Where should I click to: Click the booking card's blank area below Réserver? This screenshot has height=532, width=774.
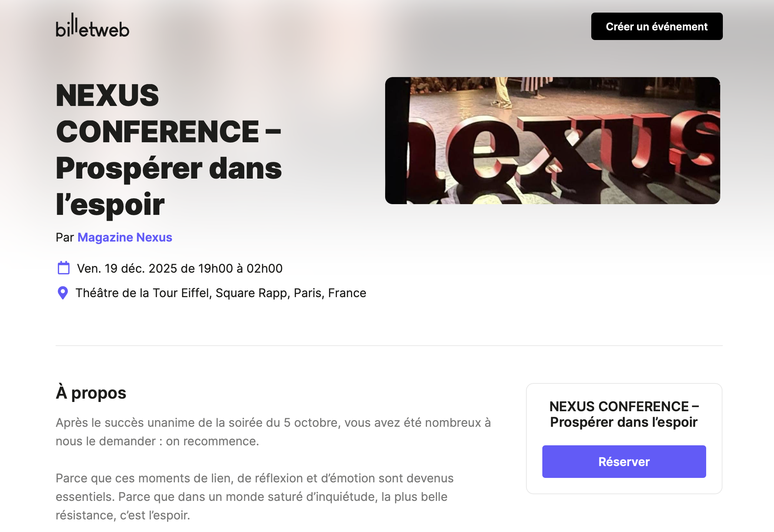tap(624, 486)
